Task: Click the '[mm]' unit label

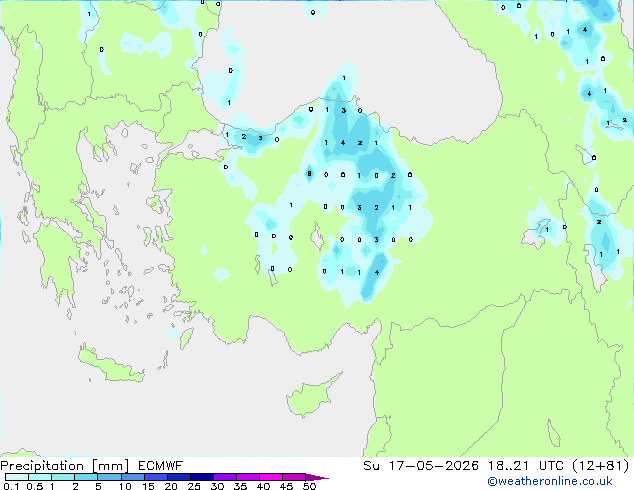Action: pyautogui.click(x=111, y=466)
